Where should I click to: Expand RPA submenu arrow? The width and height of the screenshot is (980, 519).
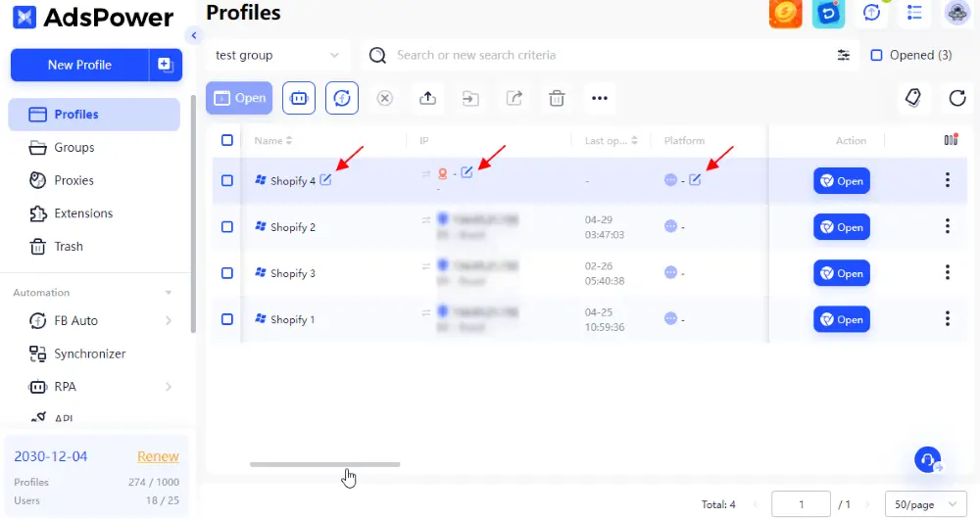[169, 387]
